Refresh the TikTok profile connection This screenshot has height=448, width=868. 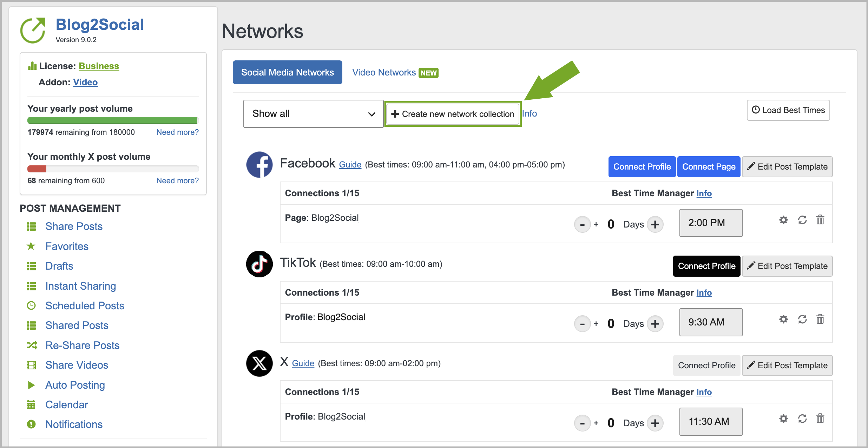click(x=802, y=319)
